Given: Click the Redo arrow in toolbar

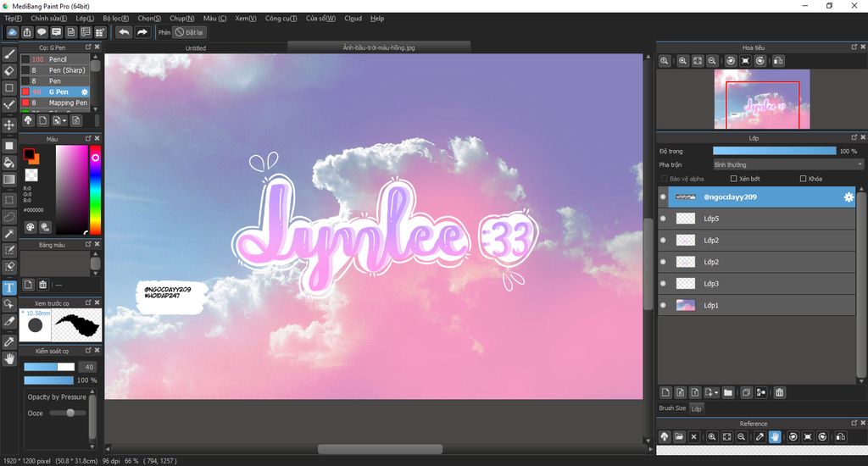Looking at the screenshot, I should [142, 32].
